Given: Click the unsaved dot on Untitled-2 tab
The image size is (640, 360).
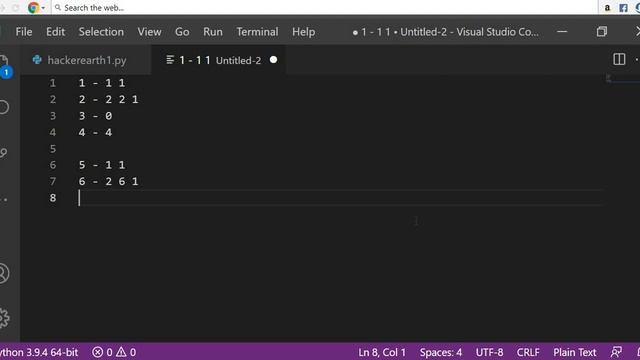Looking at the screenshot, I should point(273,60).
